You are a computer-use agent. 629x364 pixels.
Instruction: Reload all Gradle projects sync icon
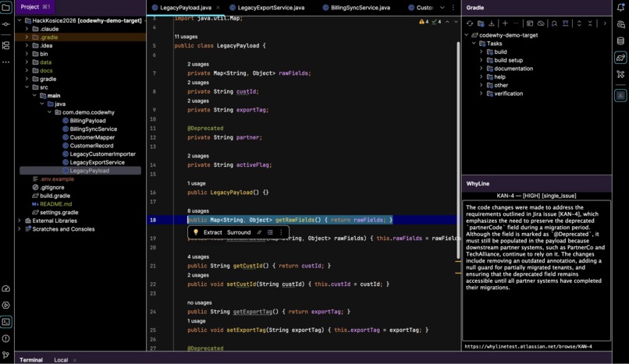470,23
